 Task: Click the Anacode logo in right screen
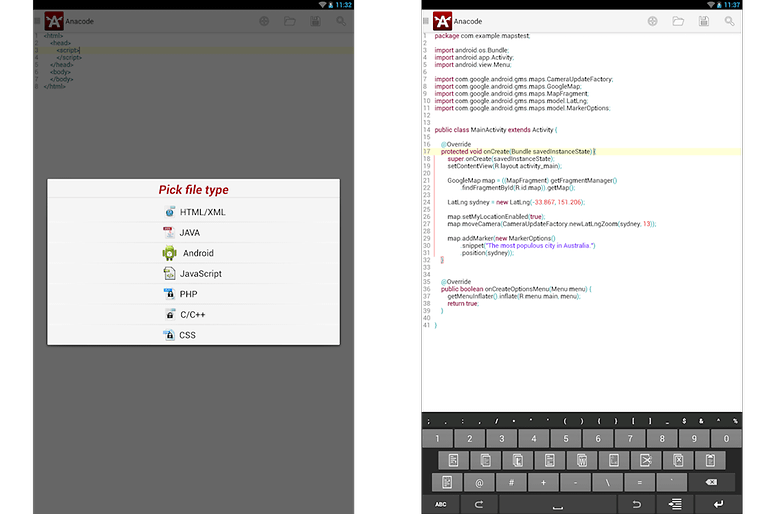[x=442, y=21]
